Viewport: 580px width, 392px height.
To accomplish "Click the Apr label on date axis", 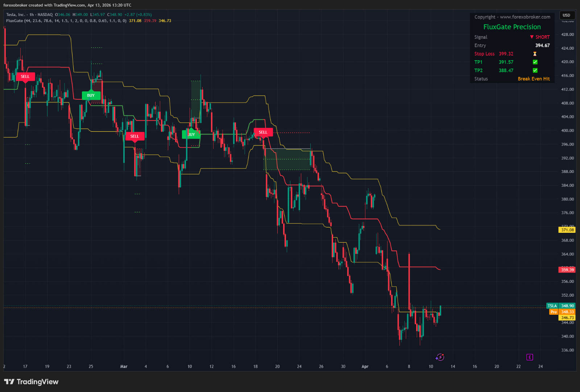I will point(365,367).
